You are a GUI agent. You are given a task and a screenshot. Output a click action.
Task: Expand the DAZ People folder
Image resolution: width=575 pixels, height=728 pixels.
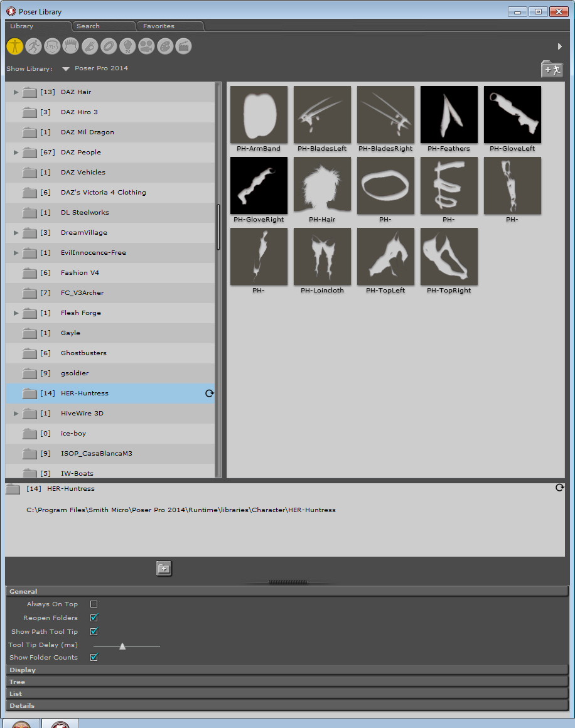[16, 153]
